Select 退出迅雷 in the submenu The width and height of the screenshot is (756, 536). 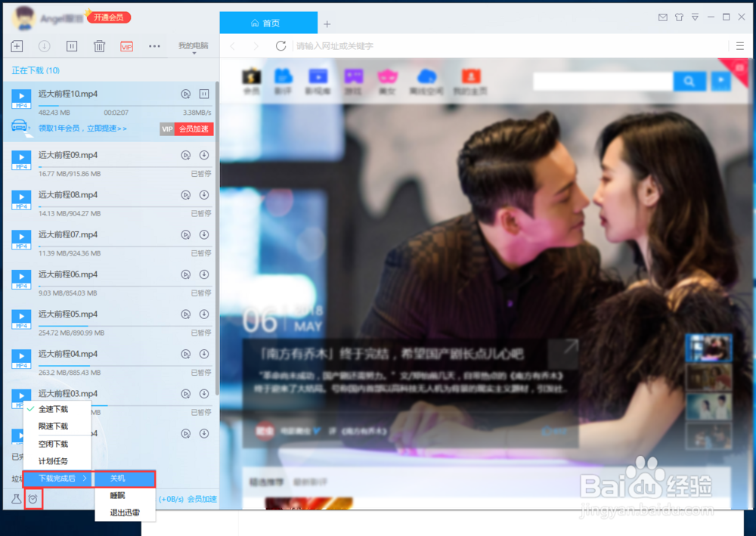click(125, 513)
